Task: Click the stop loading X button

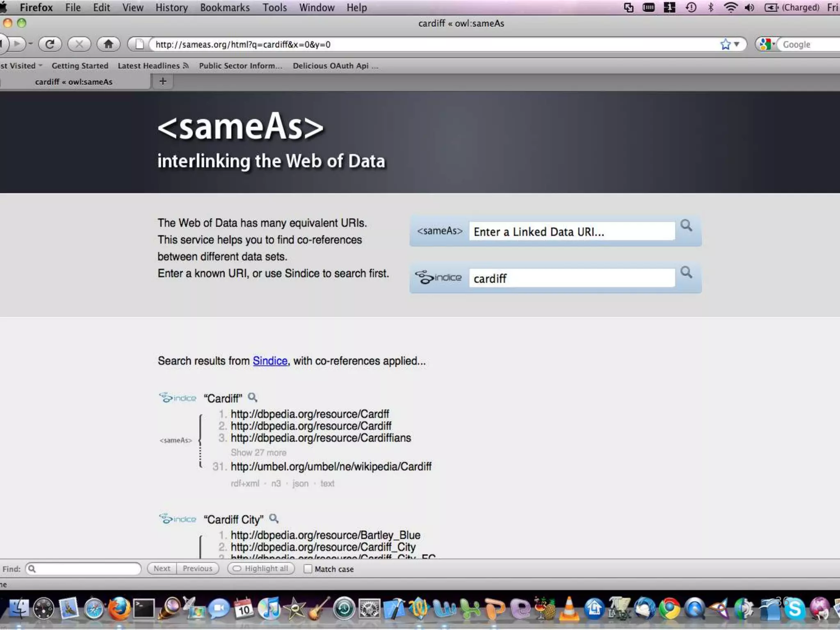Action: coord(79,44)
